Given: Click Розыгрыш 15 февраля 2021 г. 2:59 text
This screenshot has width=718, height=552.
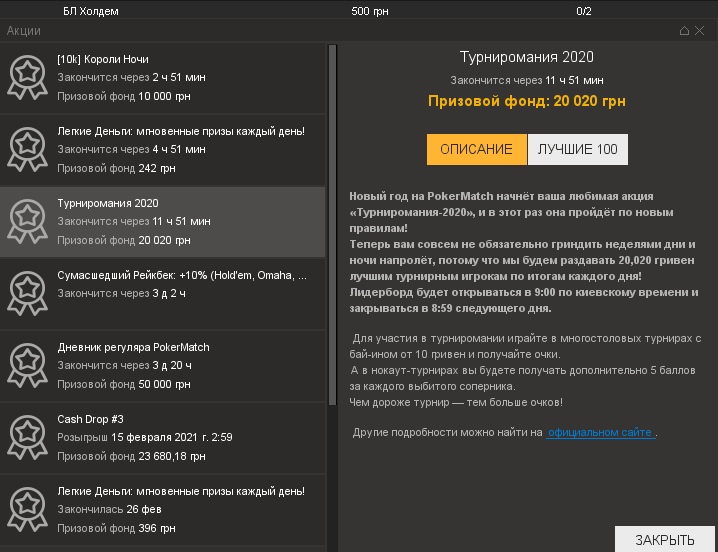Looking at the screenshot, I should (x=145, y=437).
